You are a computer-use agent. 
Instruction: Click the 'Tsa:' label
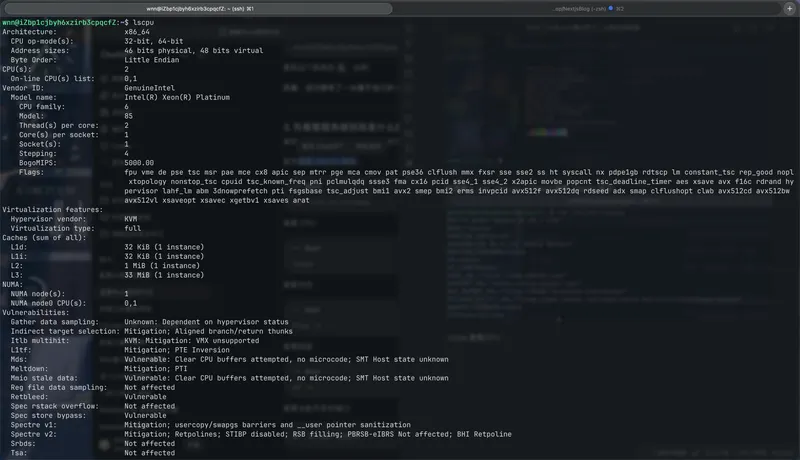19,453
